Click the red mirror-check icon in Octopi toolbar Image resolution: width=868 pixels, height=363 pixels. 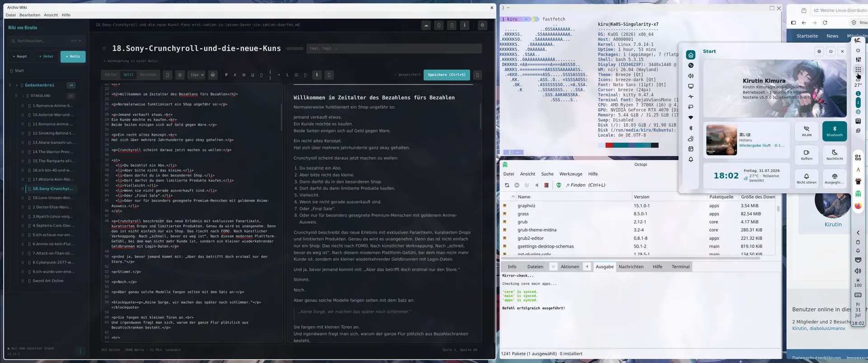(546, 185)
